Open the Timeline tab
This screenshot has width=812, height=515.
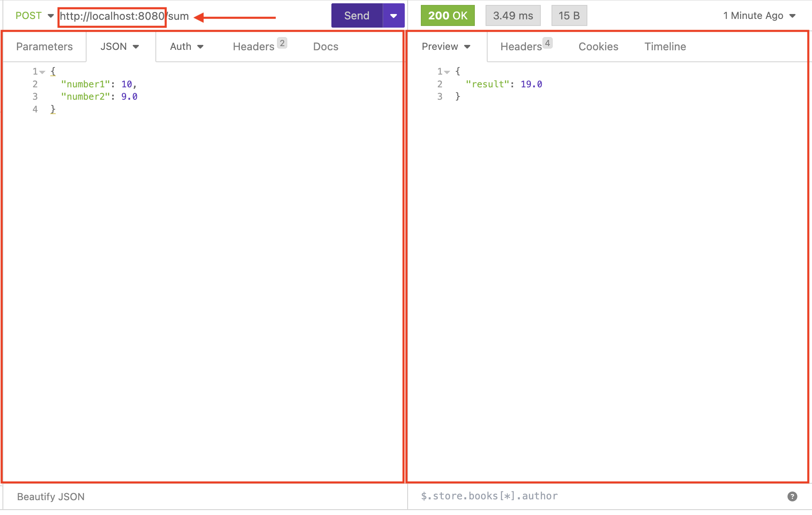[x=665, y=47]
